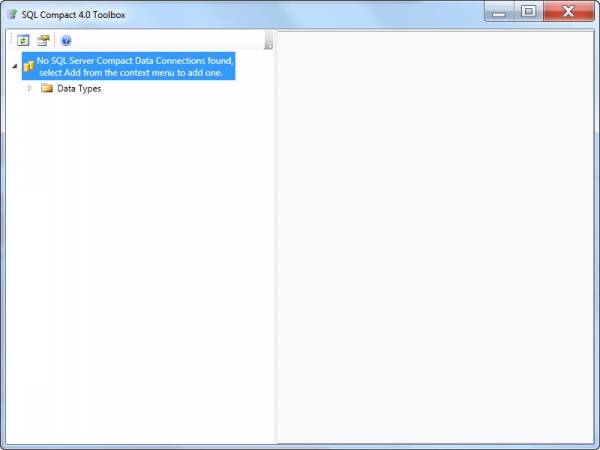Click the Data Types folder icon
The height and width of the screenshot is (450, 600).
coord(47,88)
